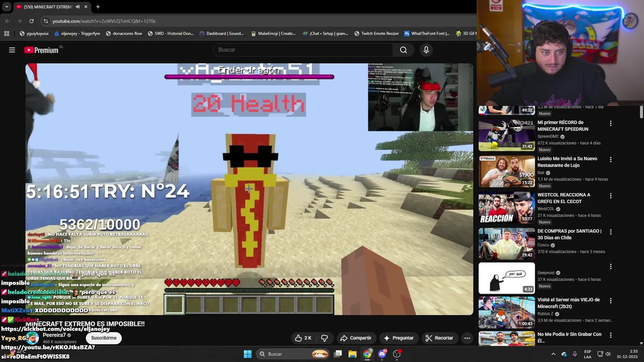Open options menu for SpreenDMC speedrun video
The height and width of the screenshot is (362, 644).
[x=611, y=123]
